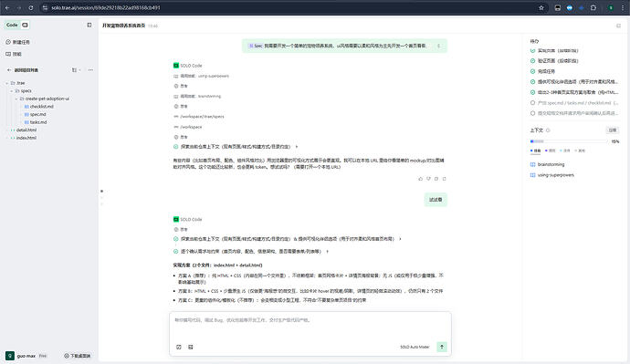Open the second sidebar item with book icon
630x364 pixels.
14,54
